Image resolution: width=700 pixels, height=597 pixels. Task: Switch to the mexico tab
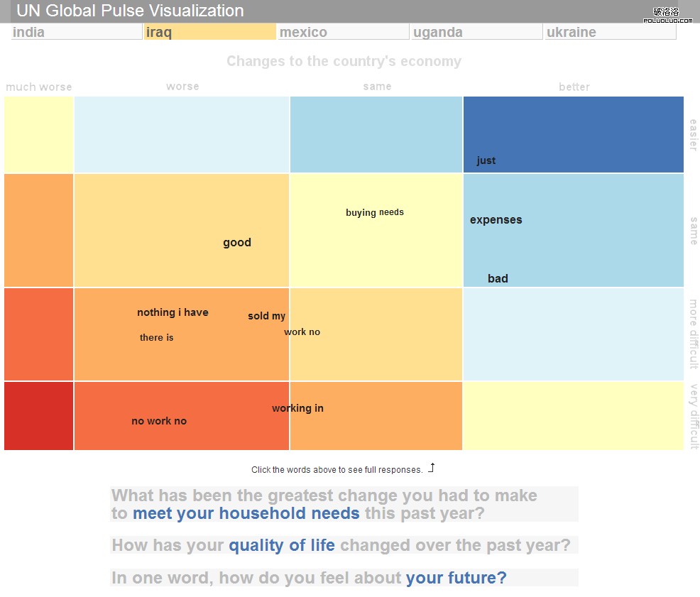point(344,32)
